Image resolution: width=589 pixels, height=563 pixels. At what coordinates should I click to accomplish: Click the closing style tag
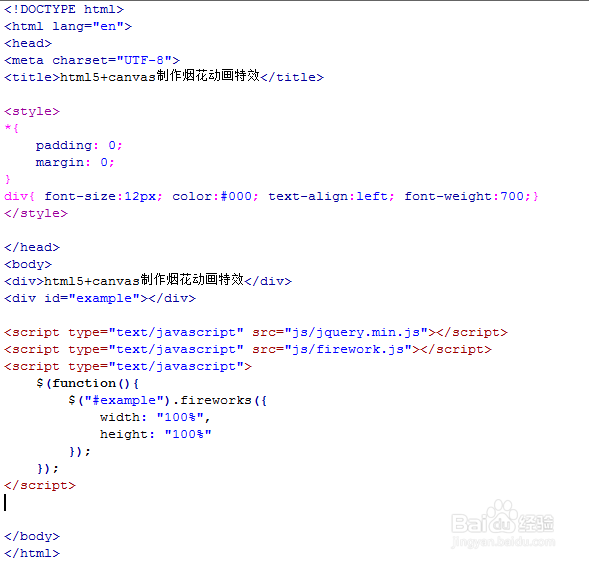pos(36,213)
